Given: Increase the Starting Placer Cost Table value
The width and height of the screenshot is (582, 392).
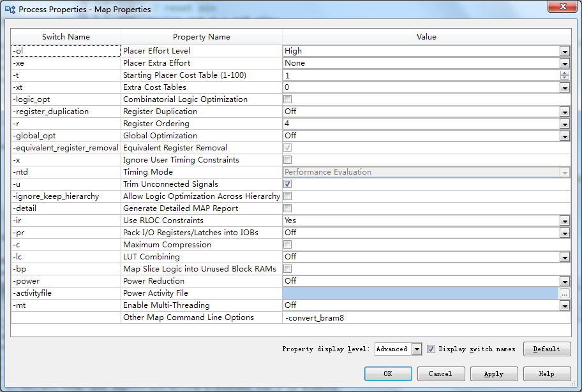Looking at the screenshot, I should pos(565,73).
